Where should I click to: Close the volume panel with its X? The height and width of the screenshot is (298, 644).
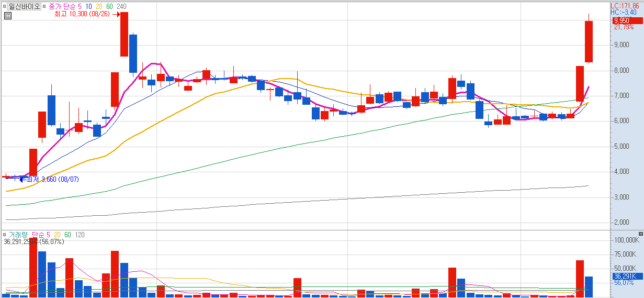[640, 234]
